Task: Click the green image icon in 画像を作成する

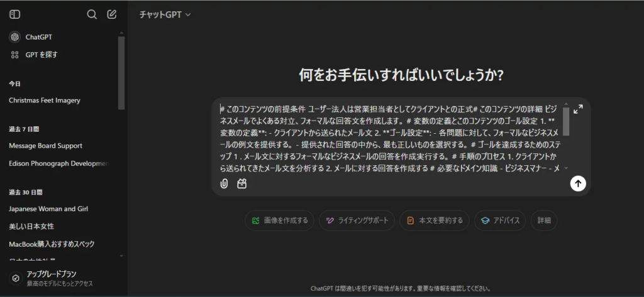Action: click(257, 220)
